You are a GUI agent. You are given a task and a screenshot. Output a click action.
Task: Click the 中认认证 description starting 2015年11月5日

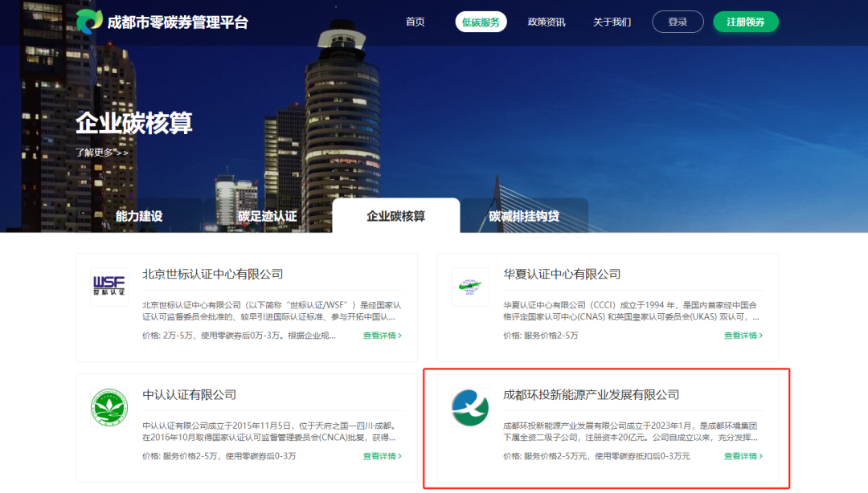pyautogui.click(x=269, y=432)
